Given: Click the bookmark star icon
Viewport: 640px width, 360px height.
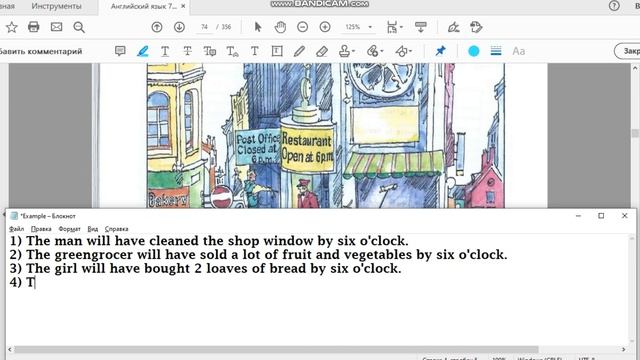Looking at the screenshot, I should (11, 27).
